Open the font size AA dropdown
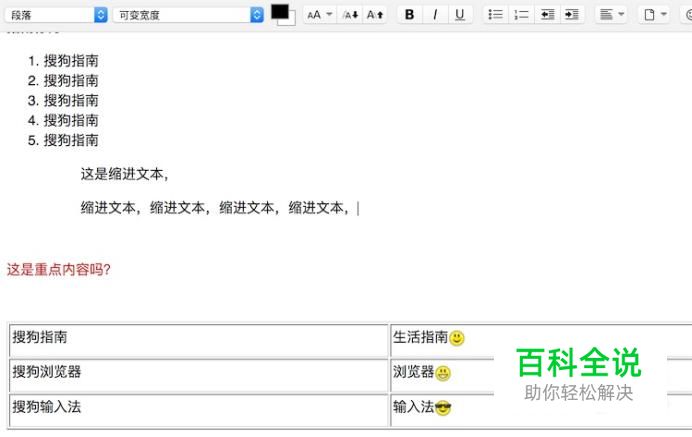692x437 pixels. click(319, 15)
